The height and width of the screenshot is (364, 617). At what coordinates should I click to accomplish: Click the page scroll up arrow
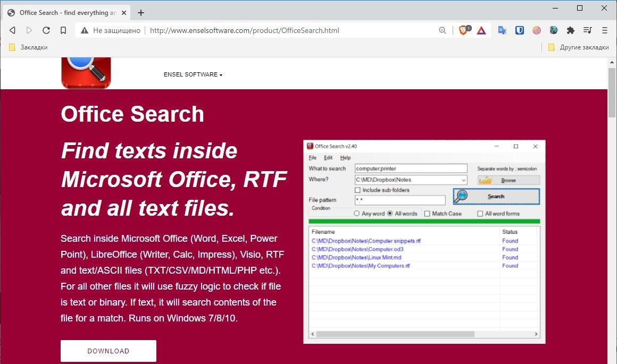tap(612, 62)
